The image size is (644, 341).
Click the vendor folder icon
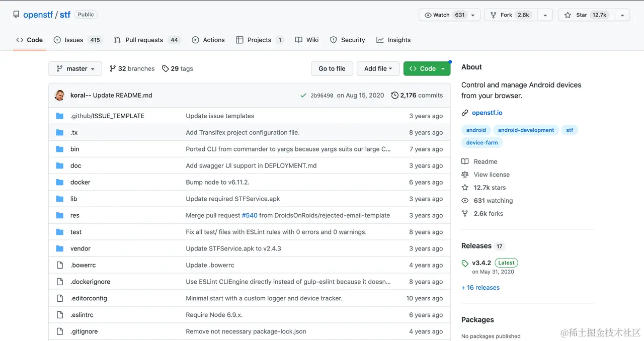tap(60, 248)
